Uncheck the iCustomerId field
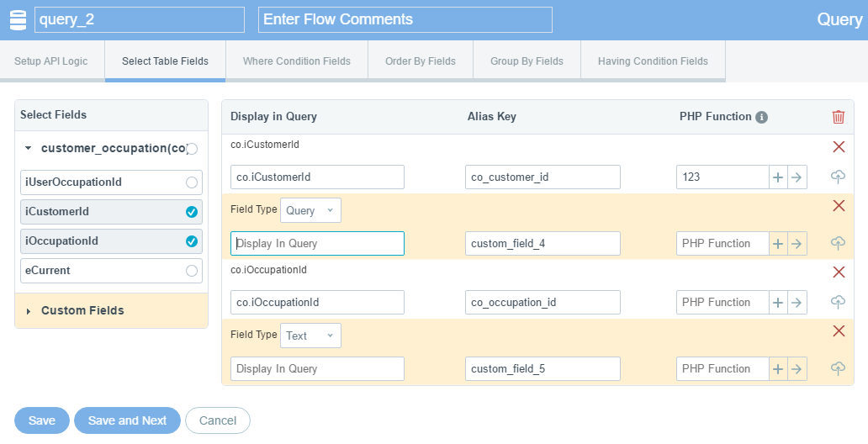The width and height of the screenshot is (868, 444). click(192, 211)
